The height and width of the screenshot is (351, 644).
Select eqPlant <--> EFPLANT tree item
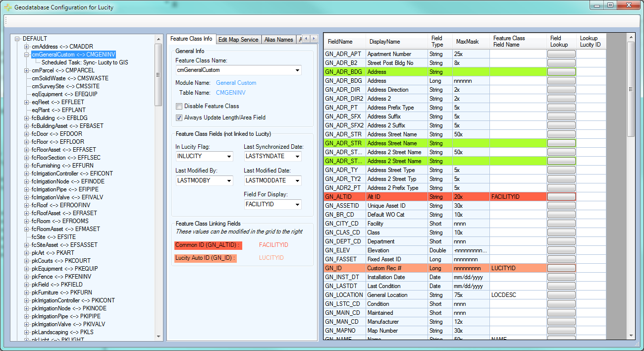tap(58, 110)
